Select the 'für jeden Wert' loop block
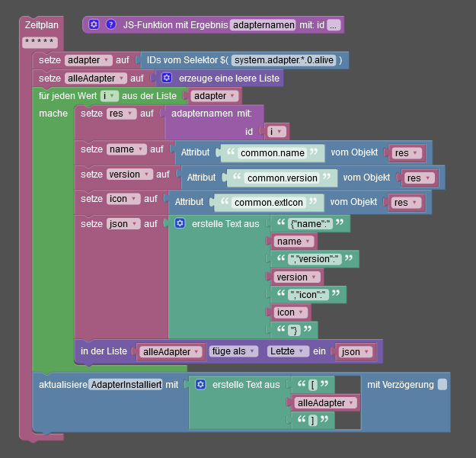 tap(67, 96)
